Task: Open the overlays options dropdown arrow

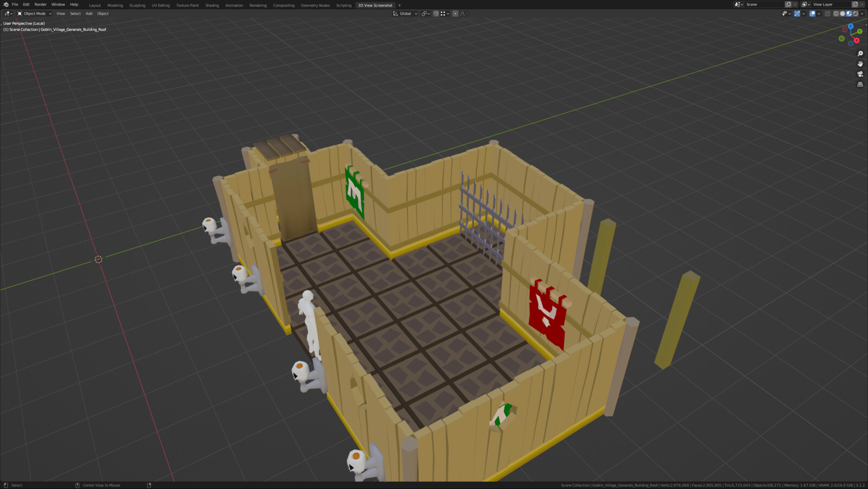Action: click(819, 14)
